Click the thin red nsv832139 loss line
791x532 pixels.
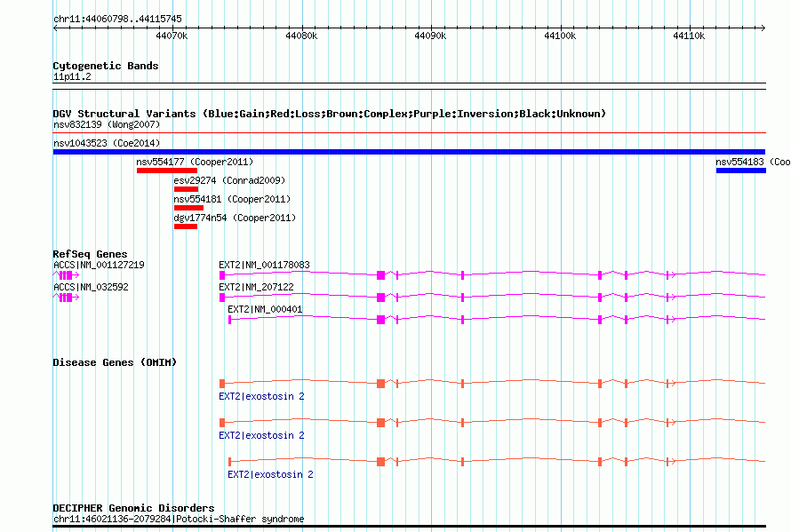(x=409, y=132)
